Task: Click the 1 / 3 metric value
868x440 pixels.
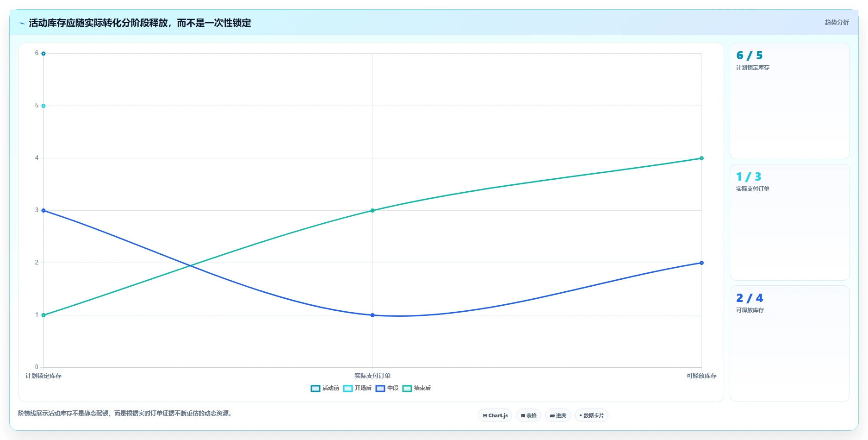Action: click(749, 177)
